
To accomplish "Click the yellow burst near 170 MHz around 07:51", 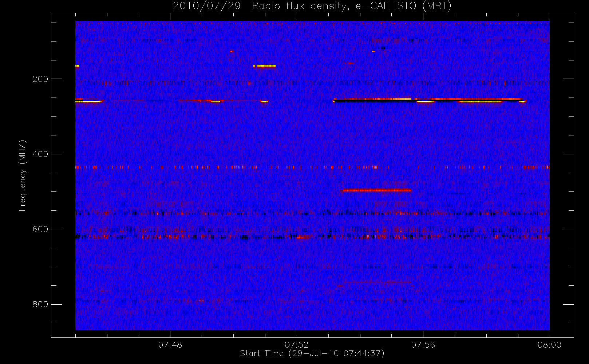I will point(265,66).
